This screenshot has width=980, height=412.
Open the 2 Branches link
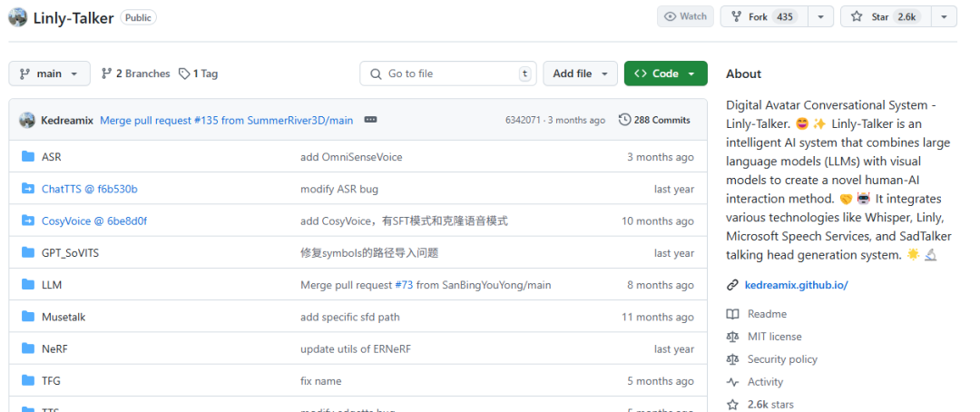pos(135,74)
